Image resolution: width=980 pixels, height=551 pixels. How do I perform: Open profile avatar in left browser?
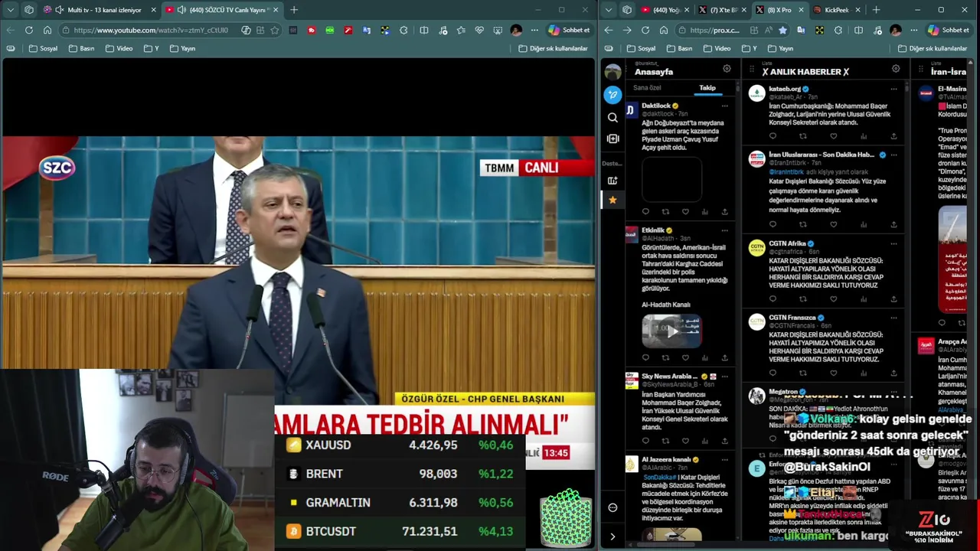point(516,30)
